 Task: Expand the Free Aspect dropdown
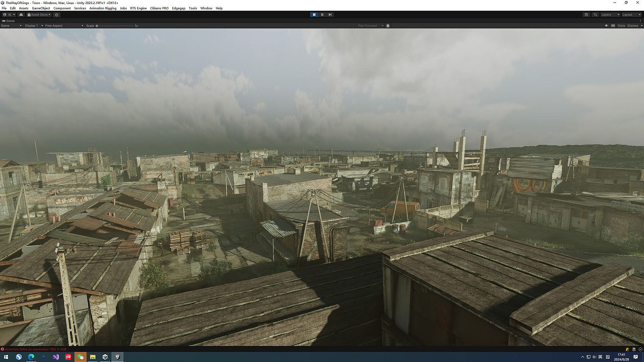pyautogui.click(x=64, y=26)
